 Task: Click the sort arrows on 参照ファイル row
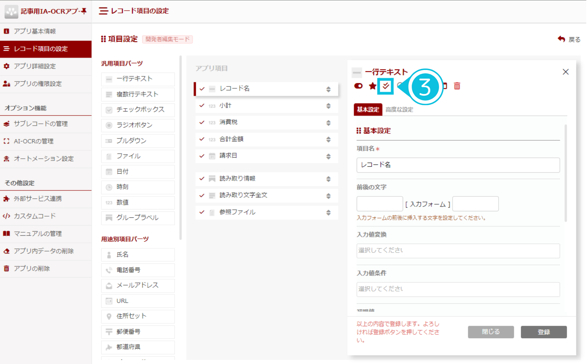point(328,212)
